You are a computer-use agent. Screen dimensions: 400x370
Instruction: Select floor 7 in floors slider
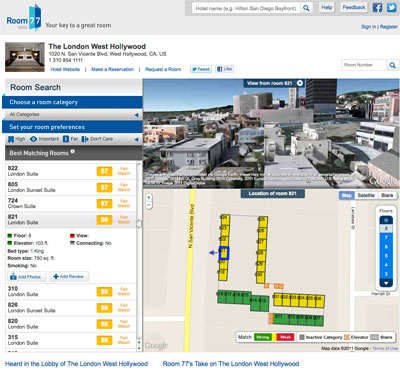(x=386, y=238)
